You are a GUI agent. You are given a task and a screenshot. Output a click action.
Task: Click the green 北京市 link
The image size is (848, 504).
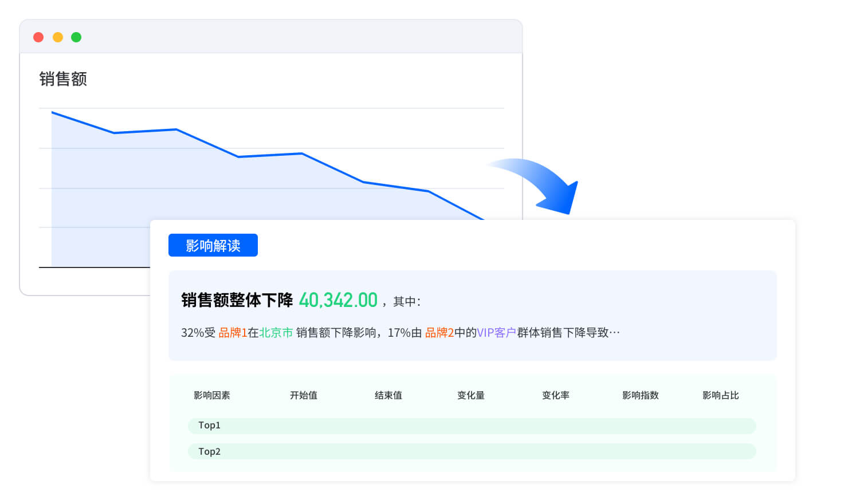click(276, 333)
